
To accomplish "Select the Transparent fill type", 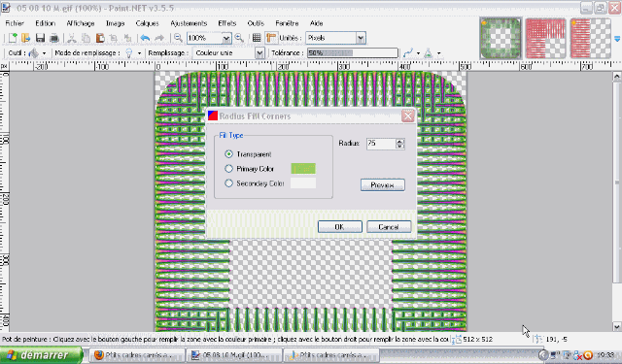I will [229, 154].
